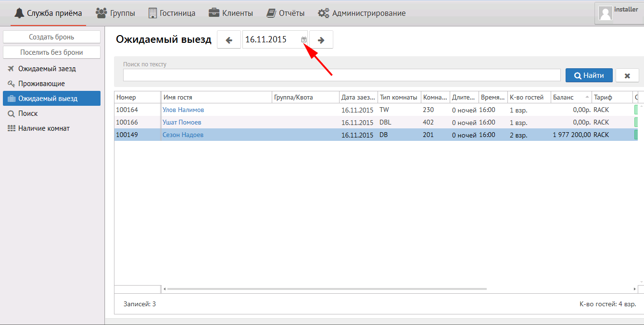Sort table by Баланс column header

pos(570,97)
